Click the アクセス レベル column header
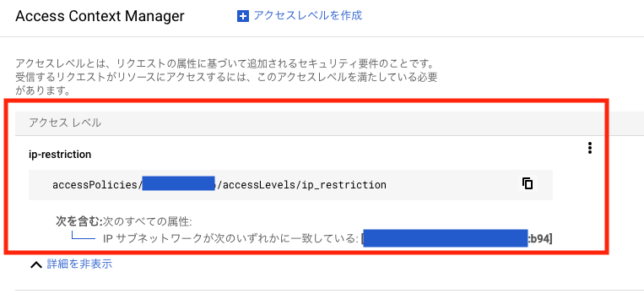Viewport: 644px width, 305px height. pyautogui.click(x=65, y=123)
